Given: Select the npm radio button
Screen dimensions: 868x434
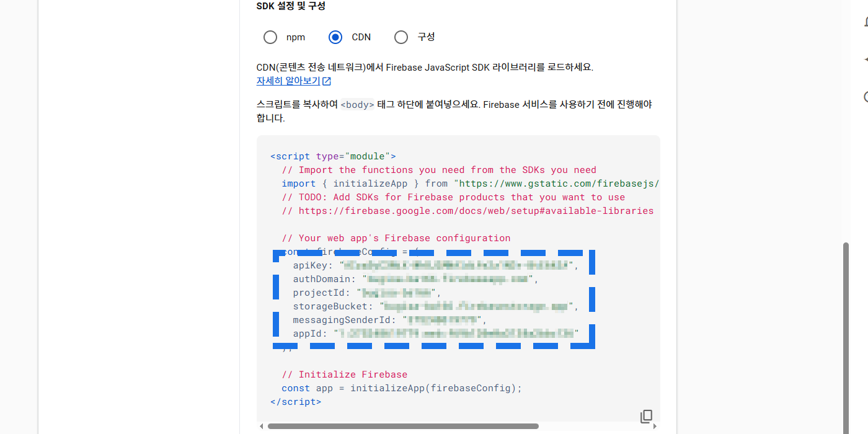Looking at the screenshot, I should pos(270,37).
